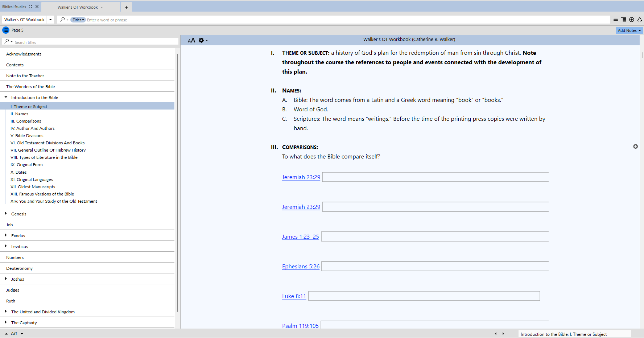Screen dimensions: 644x338
Task: Click the full-screen icon beside Biblical Studies
Action: [30, 7]
